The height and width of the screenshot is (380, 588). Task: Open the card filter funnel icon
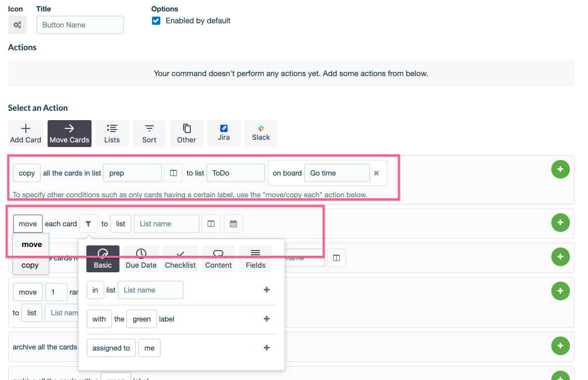[x=88, y=223]
